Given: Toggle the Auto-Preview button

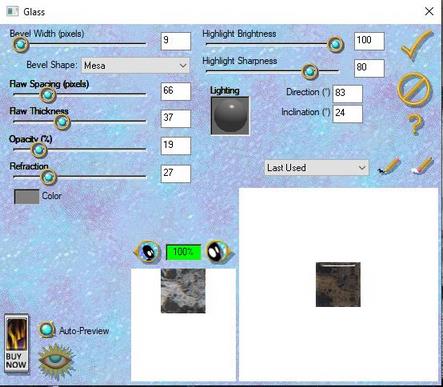Looking at the screenshot, I should 47,330.
